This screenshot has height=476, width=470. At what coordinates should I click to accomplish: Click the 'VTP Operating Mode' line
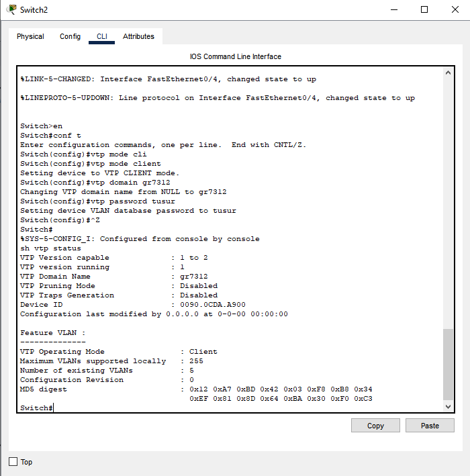119,352
